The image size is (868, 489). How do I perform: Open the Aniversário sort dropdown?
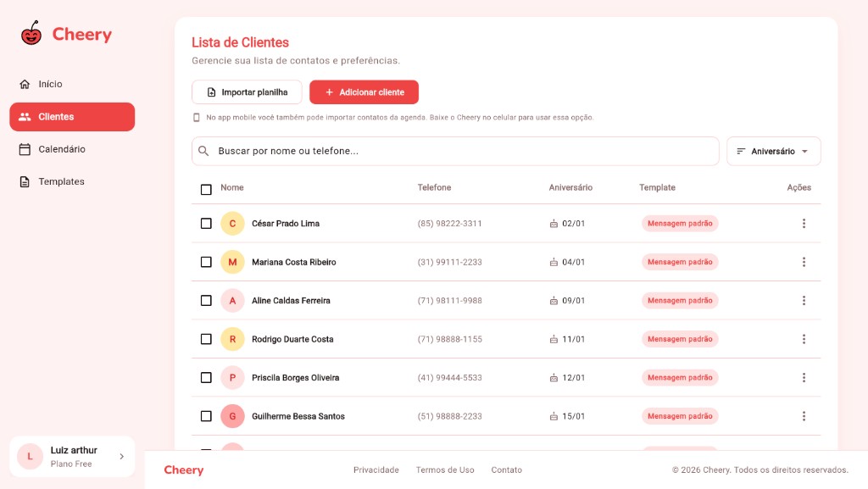pos(773,151)
